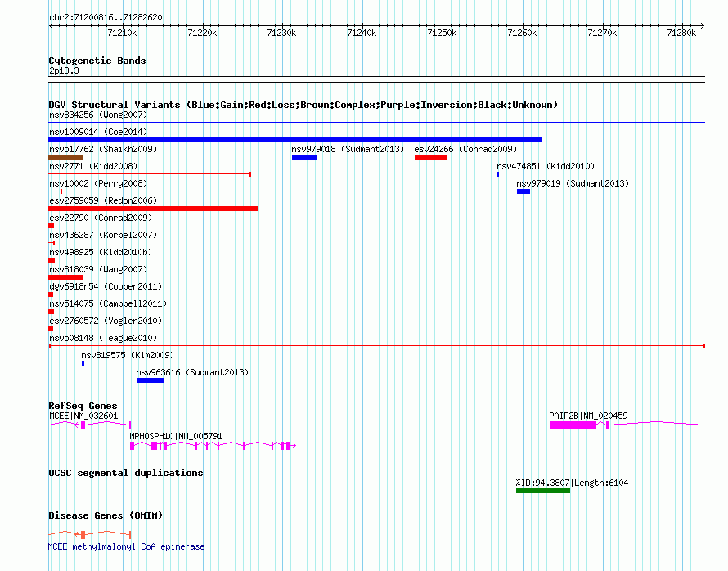Viewport: 728px width, 571px height.
Task: Click the 71240k ruler tick label
Action: click(362, 33)
